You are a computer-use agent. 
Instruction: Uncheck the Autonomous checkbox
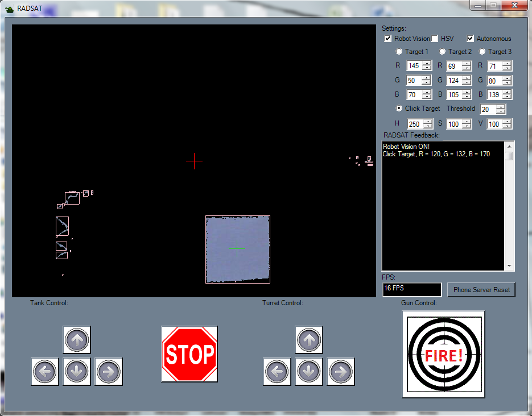[x=471, y=39]
